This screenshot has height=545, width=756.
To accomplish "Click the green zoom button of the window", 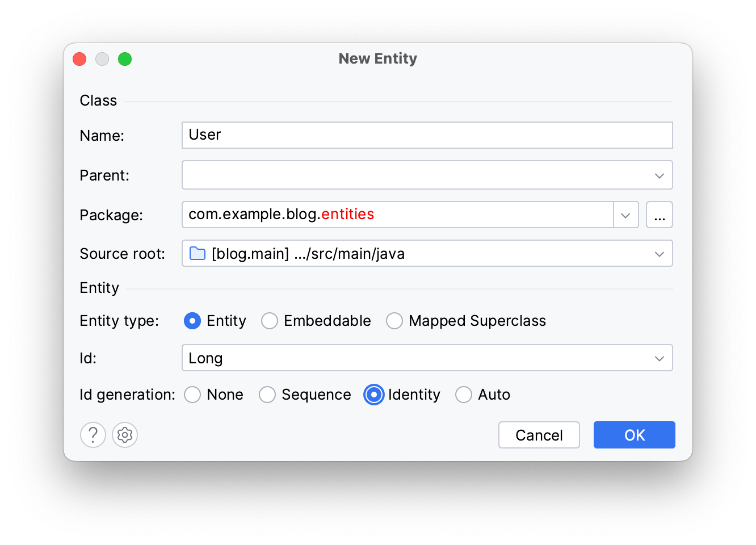I will [125, 58].
